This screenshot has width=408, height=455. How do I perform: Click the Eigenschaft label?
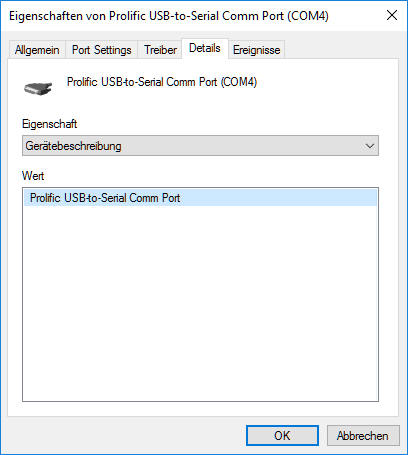[x=50, y=124]
